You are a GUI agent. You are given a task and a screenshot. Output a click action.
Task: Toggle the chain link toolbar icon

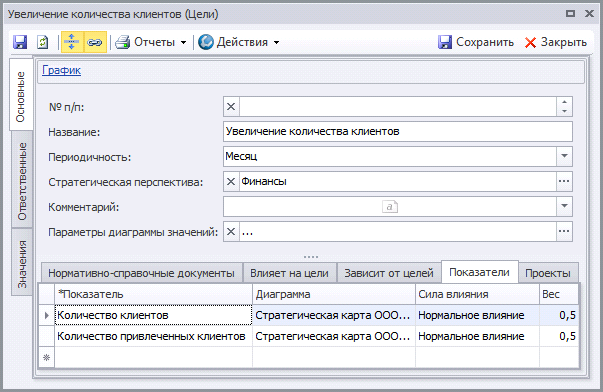coord(95,42)
